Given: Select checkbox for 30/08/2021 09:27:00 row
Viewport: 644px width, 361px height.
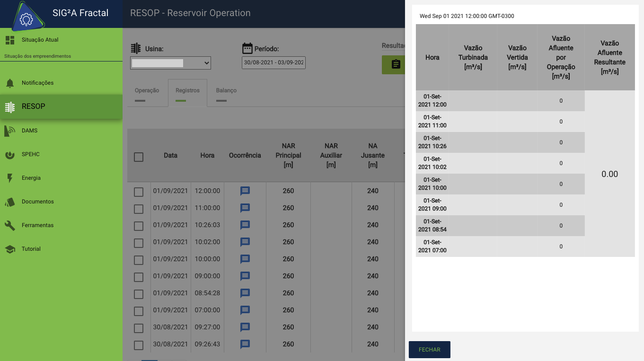Looking at the screenshot, I should tap(139, 328).
